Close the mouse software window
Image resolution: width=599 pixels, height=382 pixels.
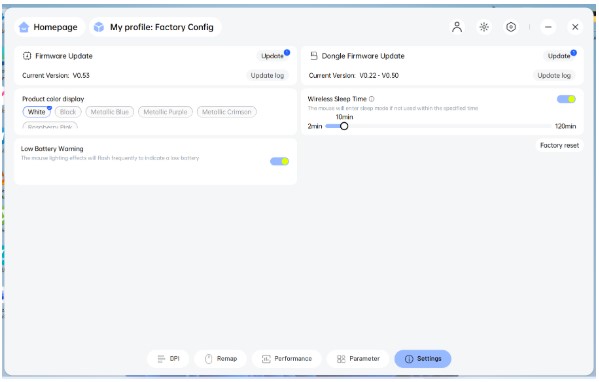point(575,27)
